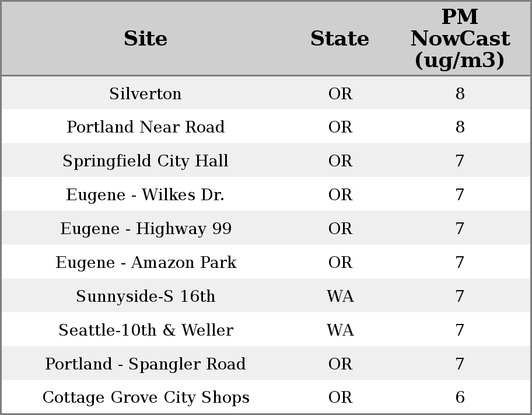This screenshot has width=532, height=415.
Task: Click Silverton's PM NowCast value 8
Action: tap(460, 93)
